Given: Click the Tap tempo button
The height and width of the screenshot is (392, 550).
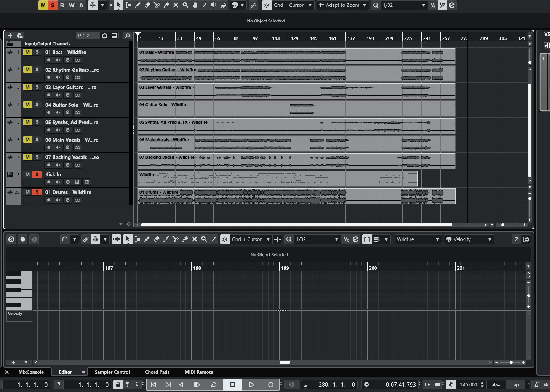Looking at the screenshot, I should point(515,384).
